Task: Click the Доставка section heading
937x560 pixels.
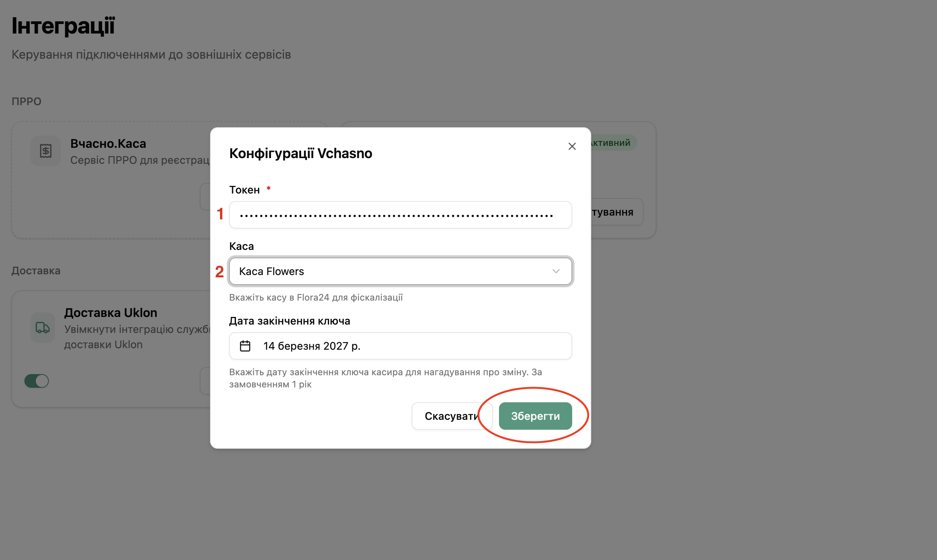Action: coord(36,270)
